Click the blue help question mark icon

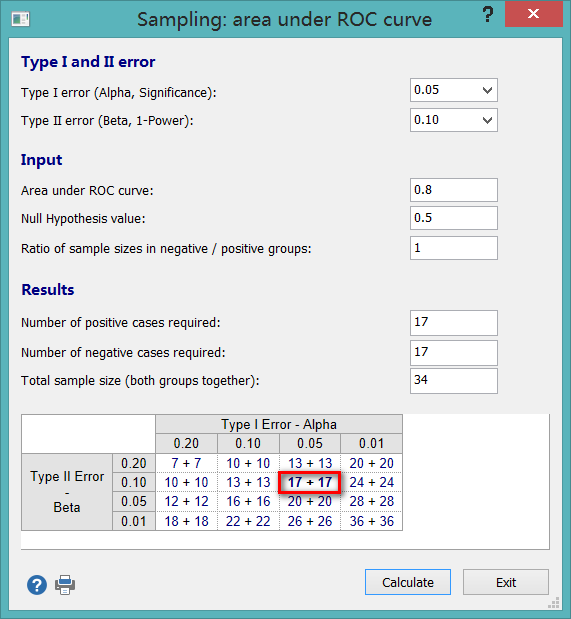tap(37, 584)
